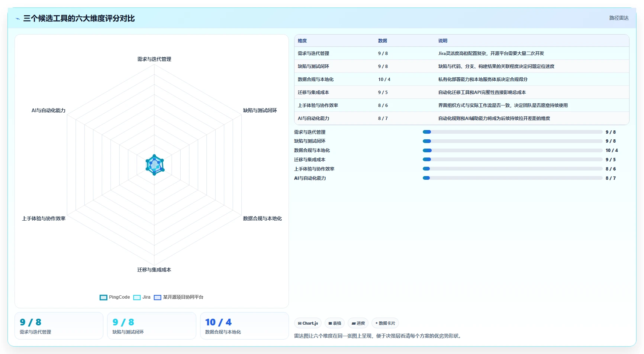Click the radar axis label 上手体验与协作效率
The image size is (644, 354).
[x=44, y=218]
